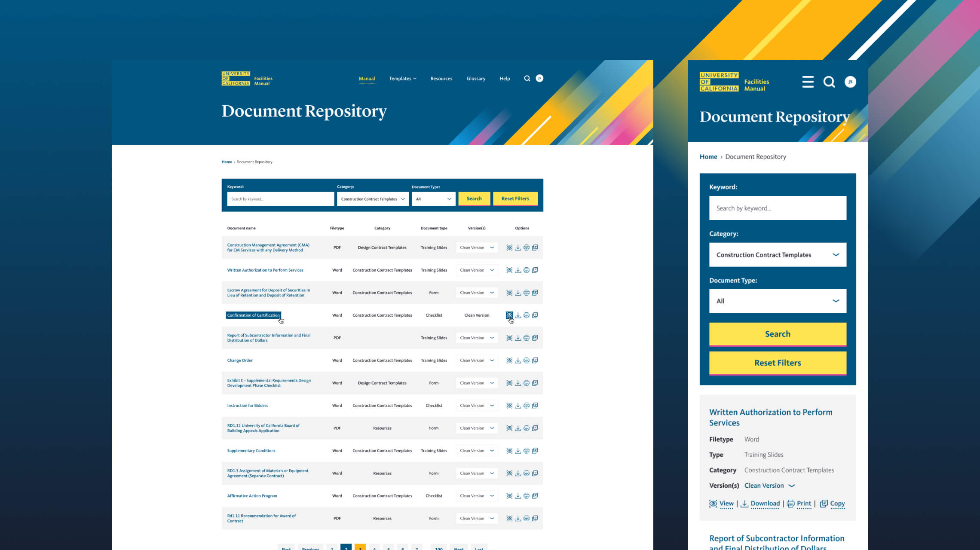Click the JS user avatar icon
The height and width of the screenshot is (550, 980).
click(539, 78)
